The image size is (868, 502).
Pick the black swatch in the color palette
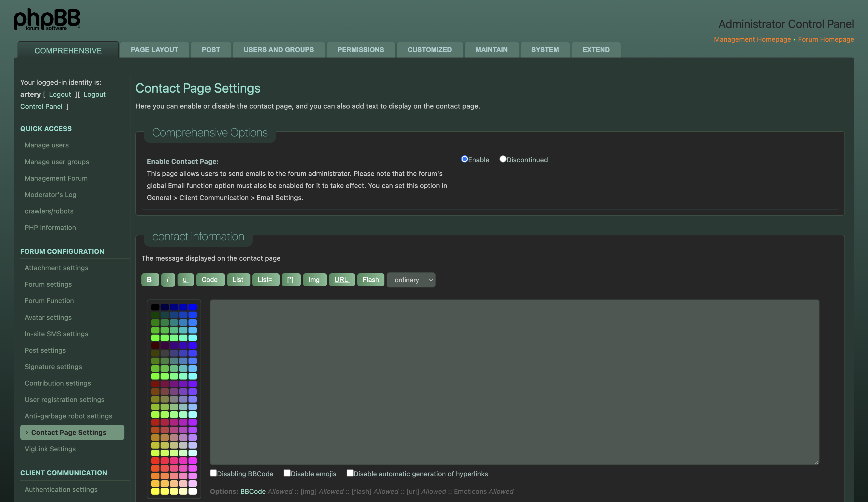coord(155,307)
